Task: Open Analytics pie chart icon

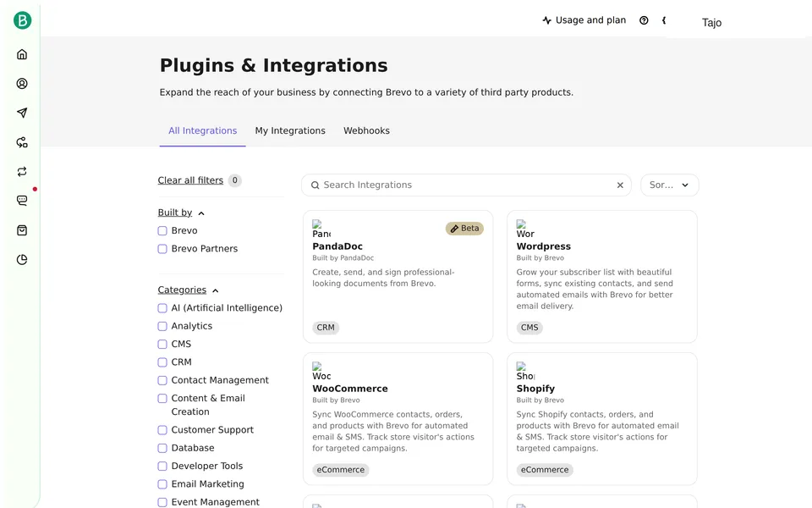Action: 22,260
